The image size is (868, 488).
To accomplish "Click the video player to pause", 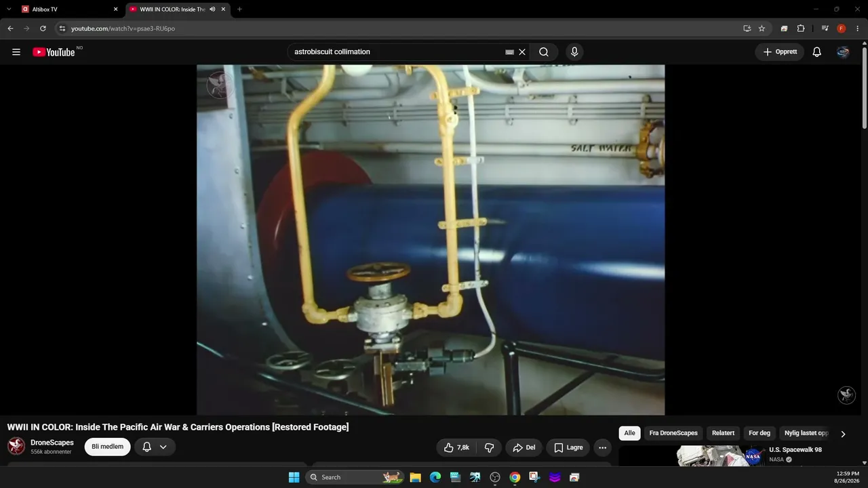I will click(431, 240).
